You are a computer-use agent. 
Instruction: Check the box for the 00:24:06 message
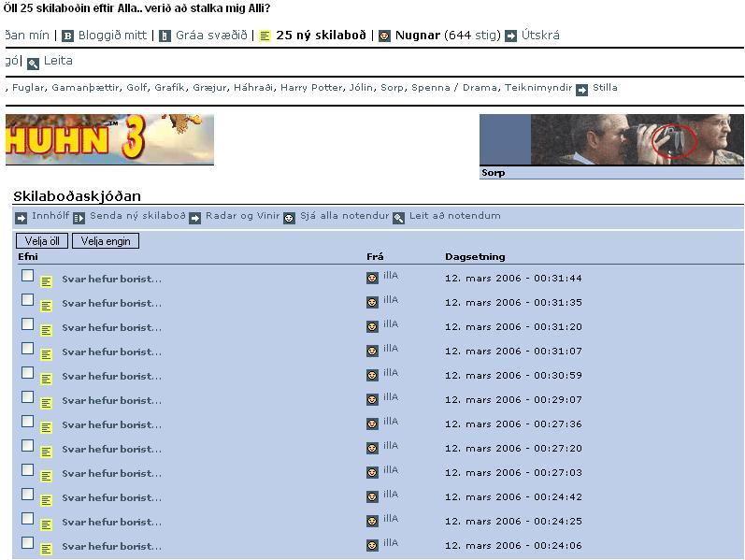[27, 543]
